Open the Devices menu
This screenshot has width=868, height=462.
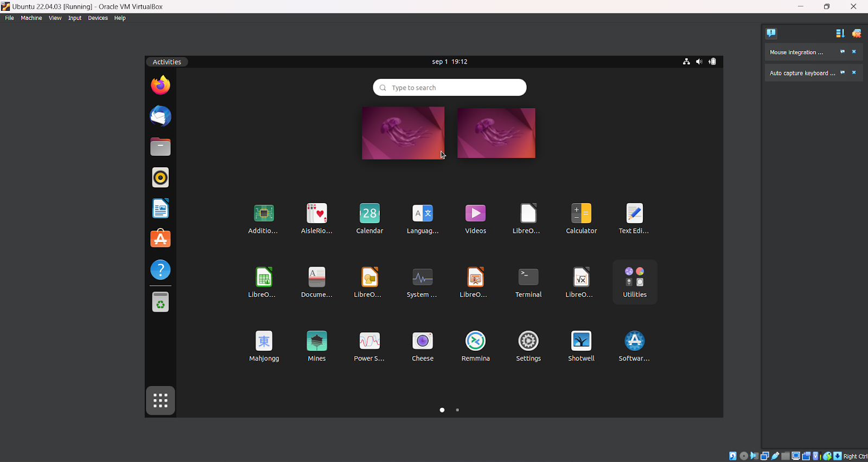pyautogui.click(x=98, y=18)
